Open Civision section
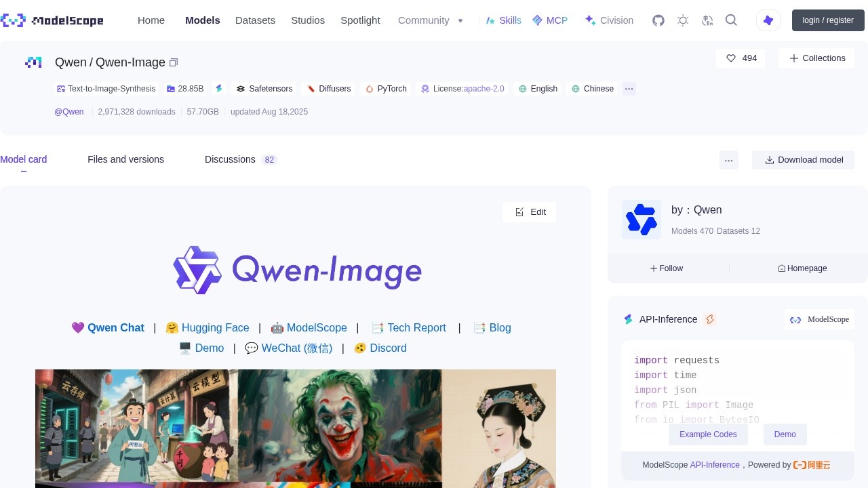 point(609,20)
